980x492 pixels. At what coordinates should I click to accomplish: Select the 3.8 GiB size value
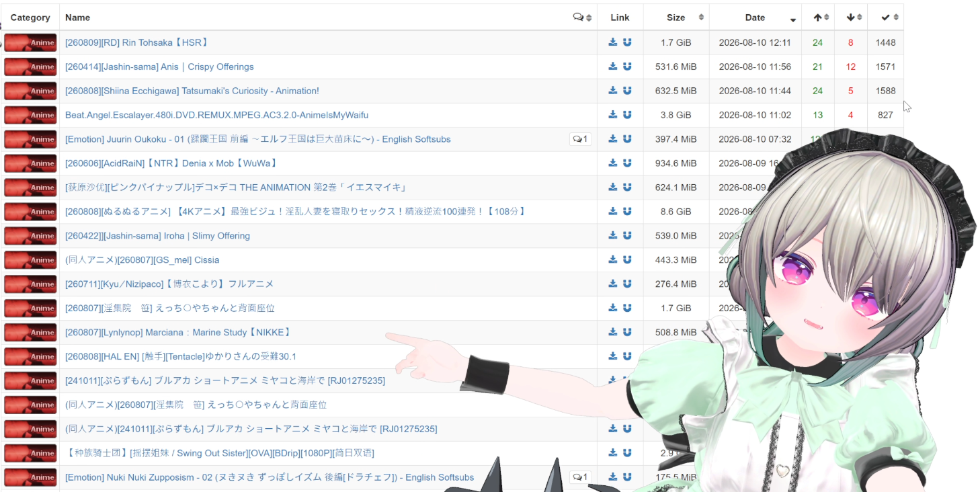pyautogui.click(x=676, y=115)
